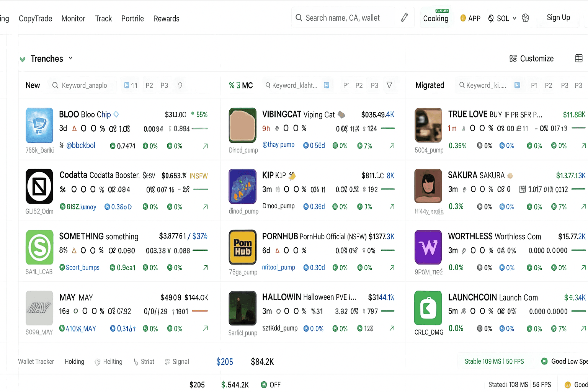588x392 pixels.
Task: Click the yellow badge icon next to KIP
Action: click(x=292, y=176)
